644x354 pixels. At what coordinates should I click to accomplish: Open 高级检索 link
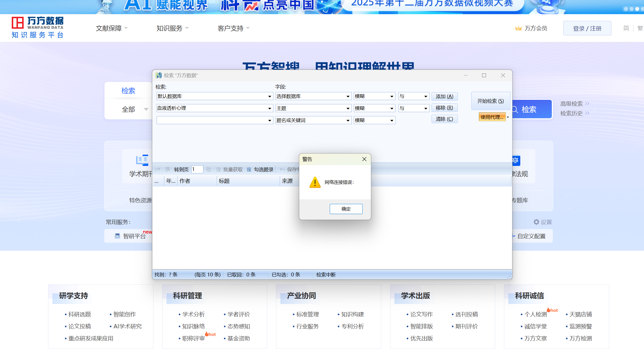[575, 104]
